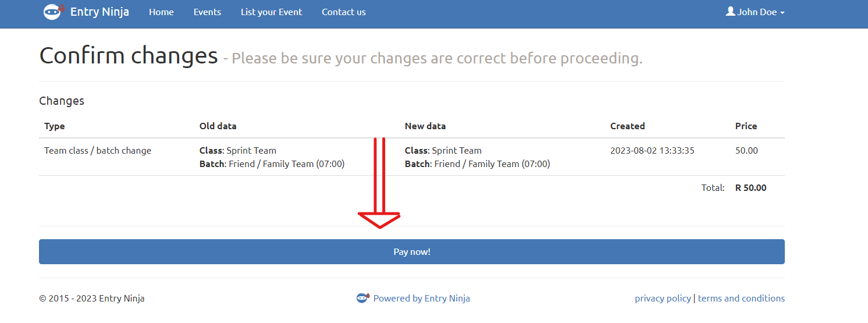
Task: Open the Contact us page
Action: click(x=344, y=12)
